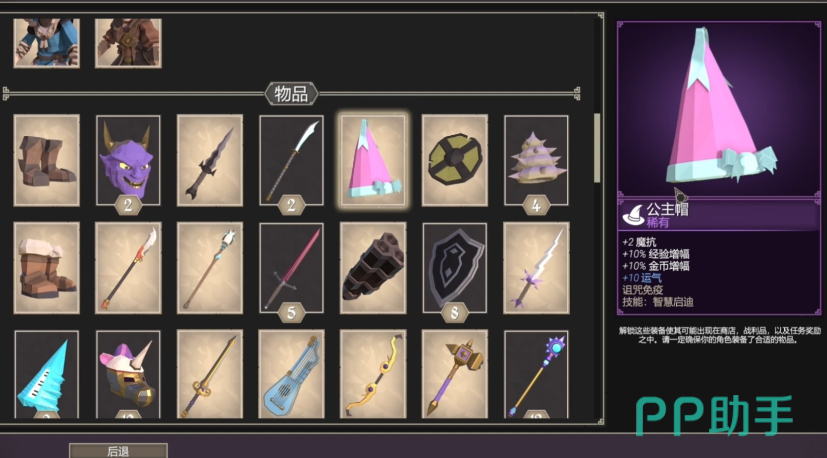Select the brown-robed character portrait
Screen dimensions: 827x458
[128, 43]
